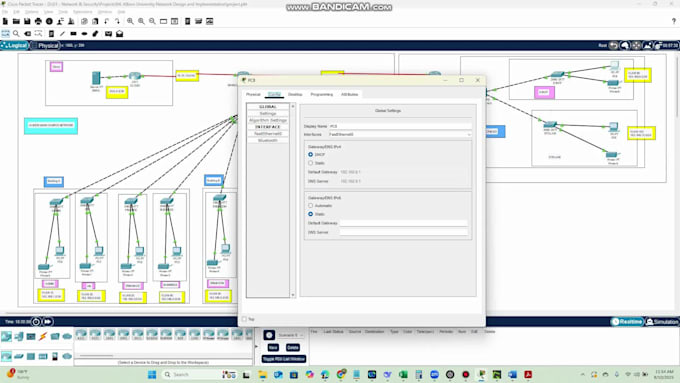Select the Draw Ellipse tool
The height and width of the screenshot is (383, 680).
[85, 33]
